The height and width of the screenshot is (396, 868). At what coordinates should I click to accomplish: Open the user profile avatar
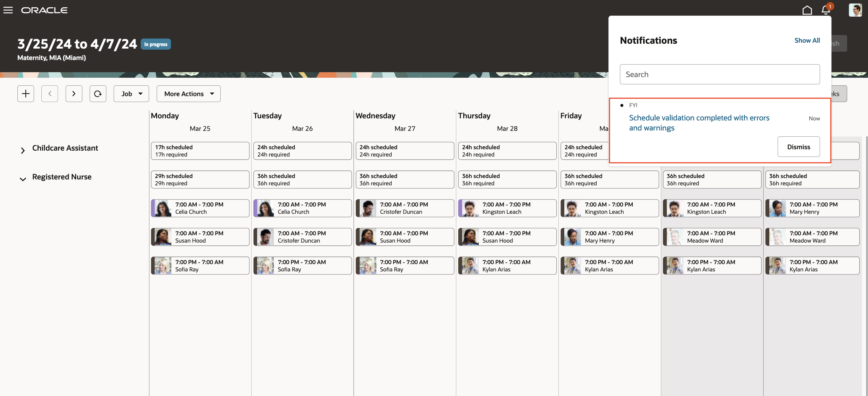click(x=855, y=10)
